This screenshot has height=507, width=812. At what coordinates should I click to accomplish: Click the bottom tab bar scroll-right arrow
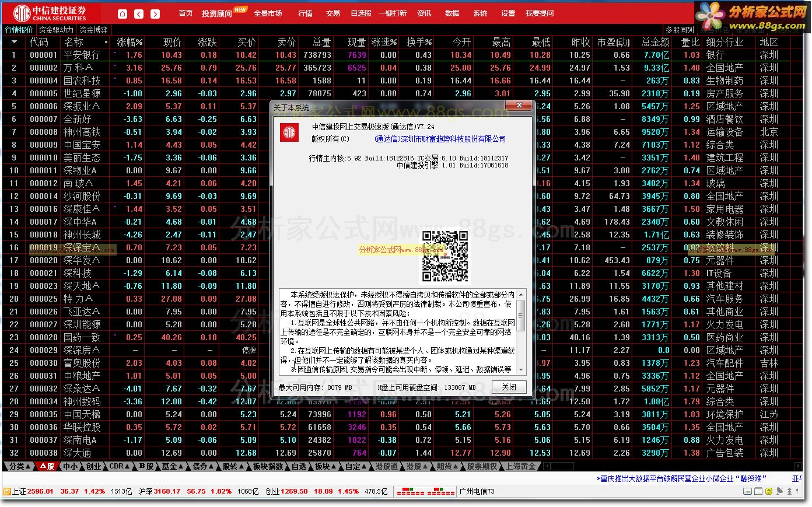[799, 466]
